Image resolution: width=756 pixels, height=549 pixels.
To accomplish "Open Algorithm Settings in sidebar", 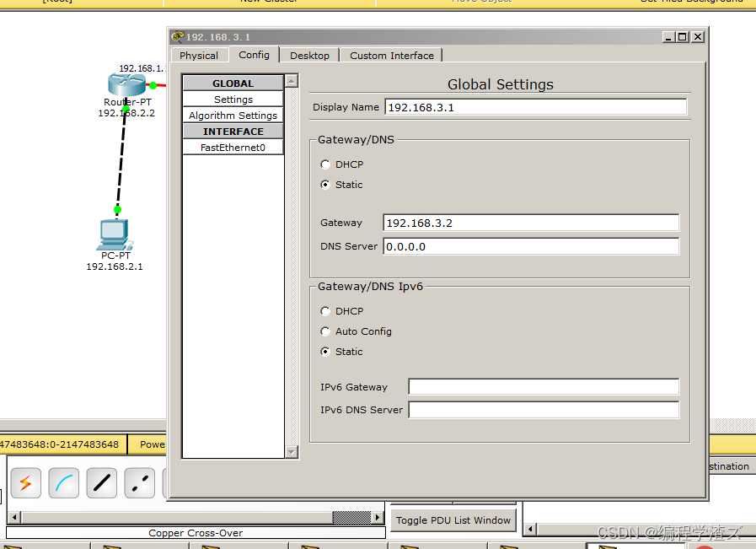I will [233, 116].
